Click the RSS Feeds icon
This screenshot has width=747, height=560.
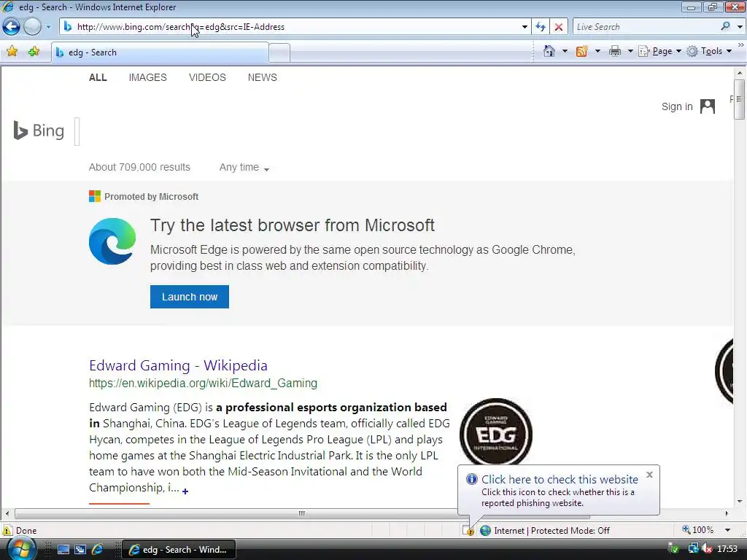click(581, 51)
